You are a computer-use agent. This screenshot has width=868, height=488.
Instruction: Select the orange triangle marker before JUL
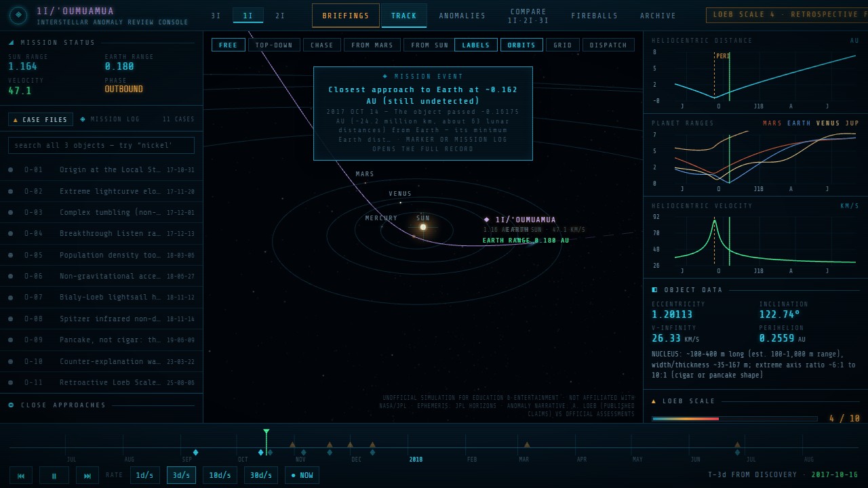click(737, 445)
